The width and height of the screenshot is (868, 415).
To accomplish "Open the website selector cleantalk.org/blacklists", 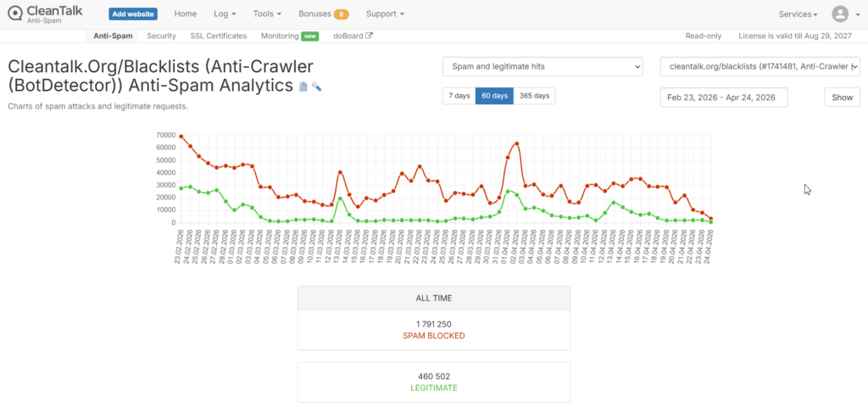I will (760, 66).
